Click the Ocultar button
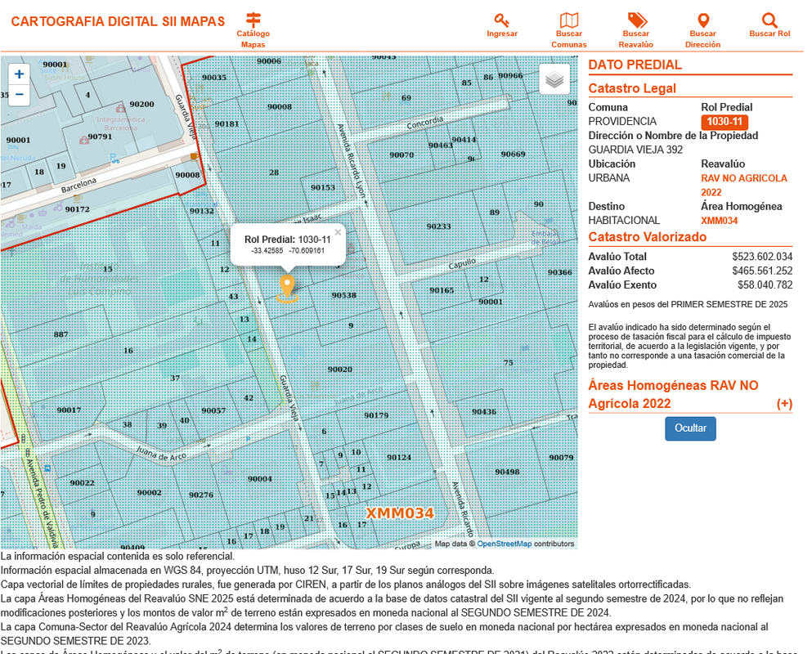The image size is (812, 654). tap(690, 428)
